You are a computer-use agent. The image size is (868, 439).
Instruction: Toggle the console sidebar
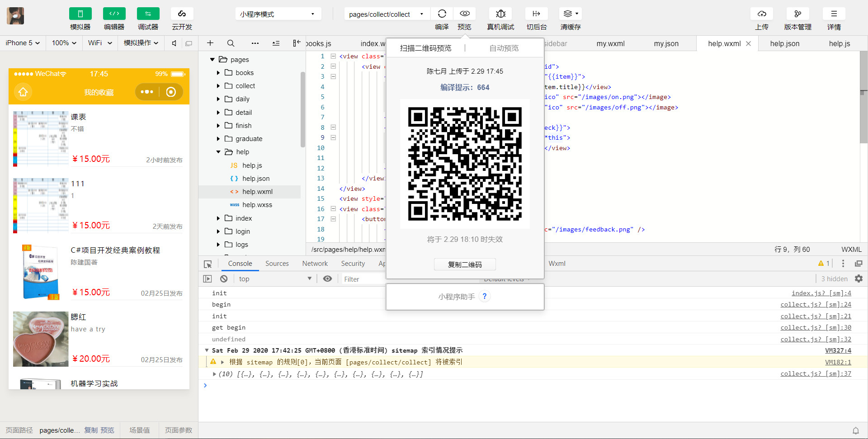click(x=208, y=279)
